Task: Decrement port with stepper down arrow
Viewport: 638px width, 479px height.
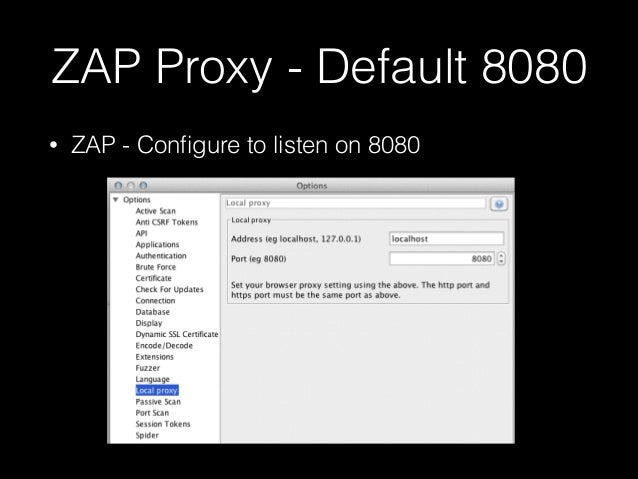Action: coord(501,262)
